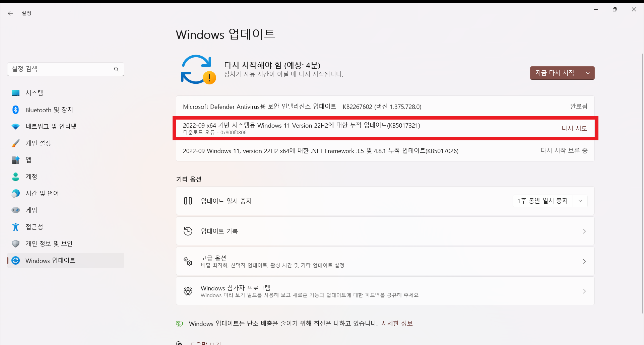The image size is (644, 345).
Task: Click the 설정 검색 search field
Action: pyautogui.click(x=66, y=69)
